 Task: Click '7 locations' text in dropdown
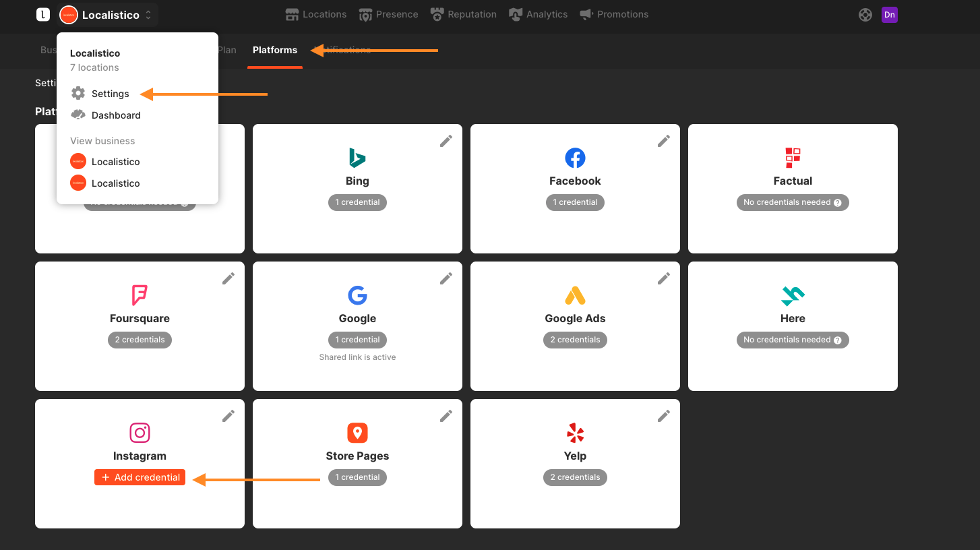pyautogui.click(x=94, y=67)
